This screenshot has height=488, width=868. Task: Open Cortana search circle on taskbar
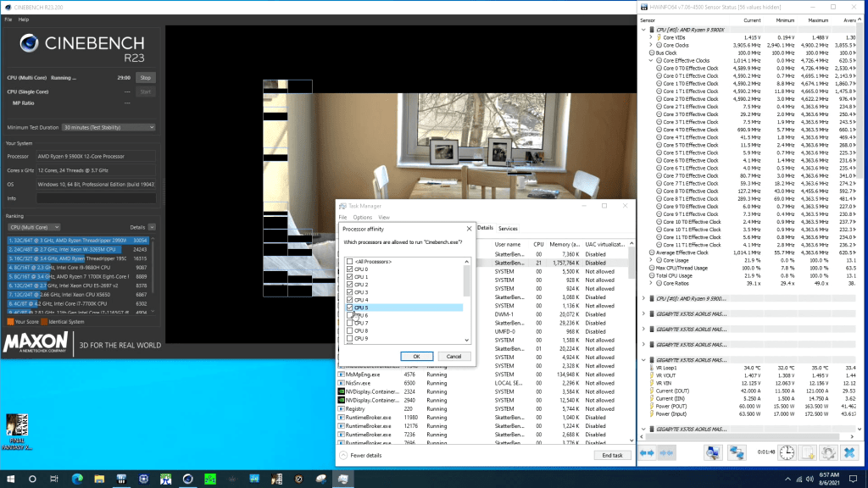(32, 479)
